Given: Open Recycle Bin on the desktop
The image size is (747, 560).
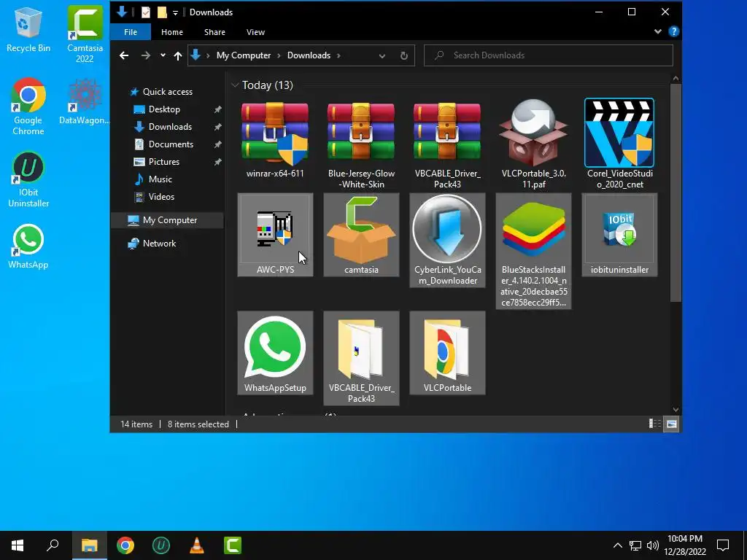Looking at the screenshot, I should coord(28,29).
